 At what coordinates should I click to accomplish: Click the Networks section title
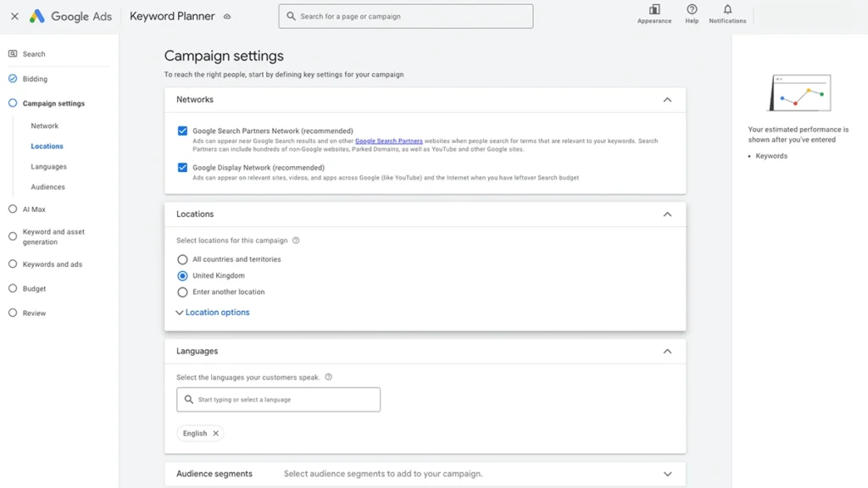point(195,100)
